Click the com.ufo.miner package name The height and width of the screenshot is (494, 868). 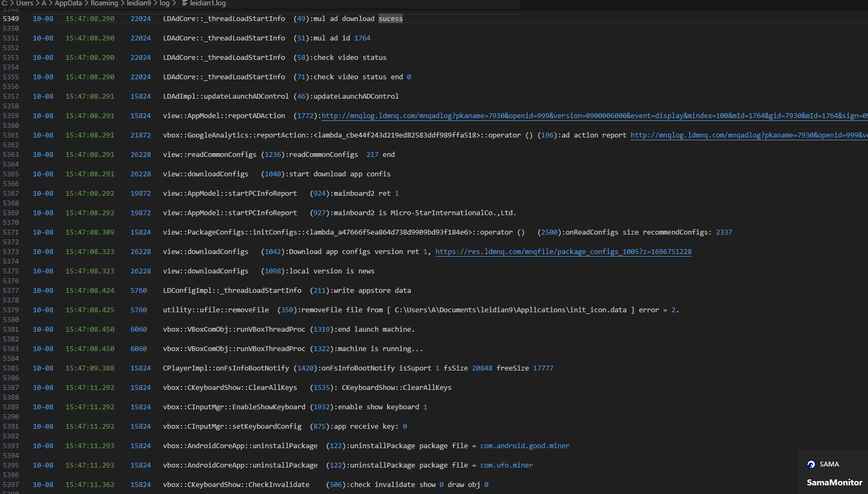click(x=506, y=465)
